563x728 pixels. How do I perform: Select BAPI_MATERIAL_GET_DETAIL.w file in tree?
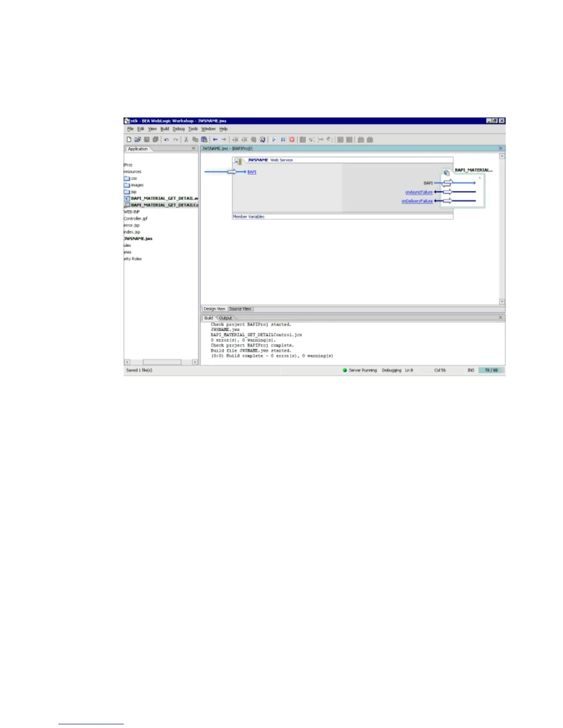coord(161,199)
